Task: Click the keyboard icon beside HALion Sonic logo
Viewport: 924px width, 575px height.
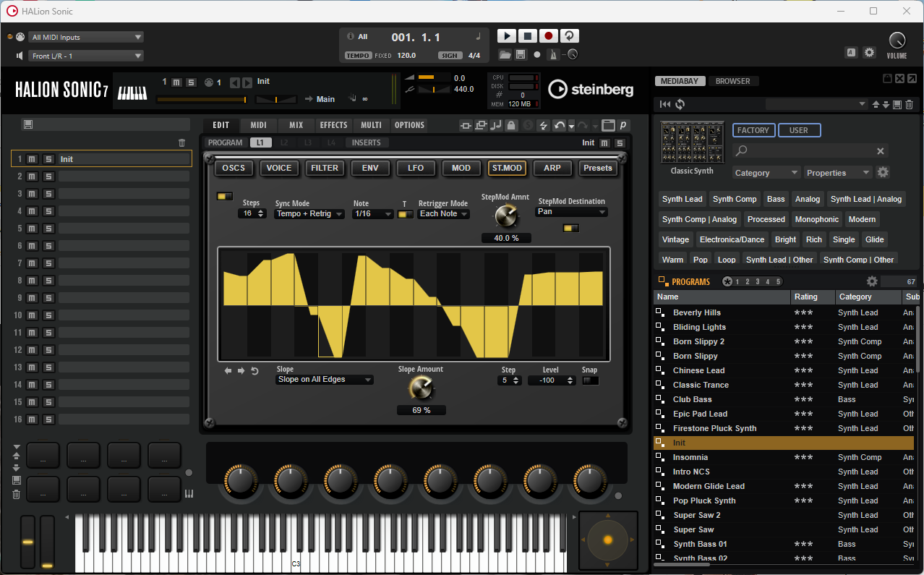Action: (x=132, y=92)
